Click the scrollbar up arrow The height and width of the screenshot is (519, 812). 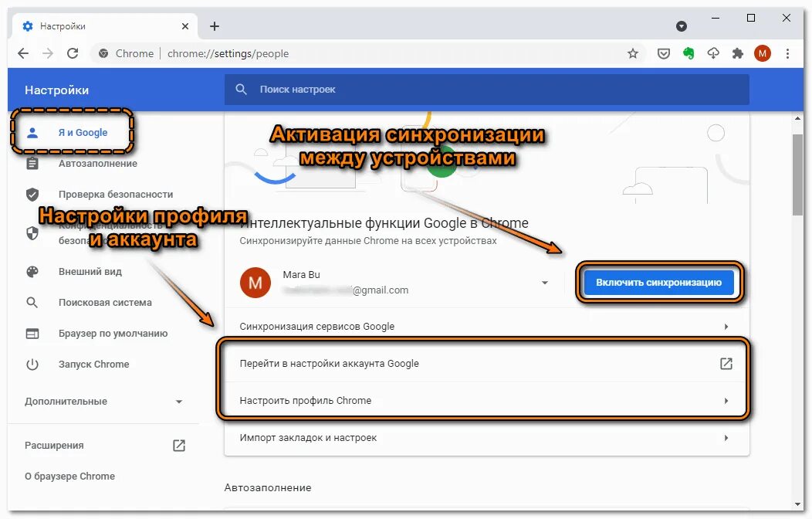pos(797,119)
